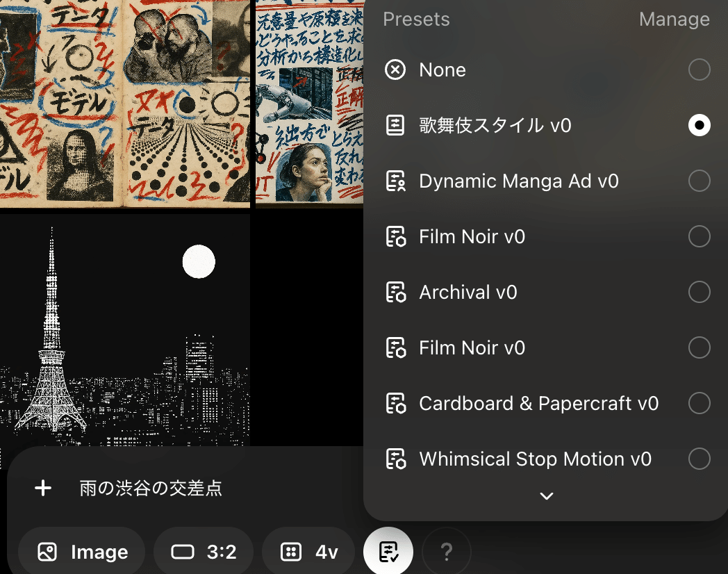Click the Dynamic Manga Ad preset icon

[395, 181]
